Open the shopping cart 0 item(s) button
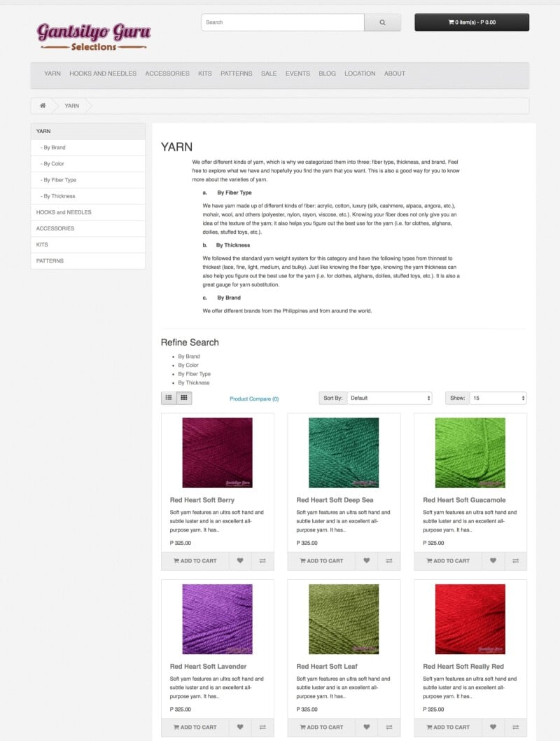The width and height of the screenshot is (560, 741). click(x=472, y=22)
